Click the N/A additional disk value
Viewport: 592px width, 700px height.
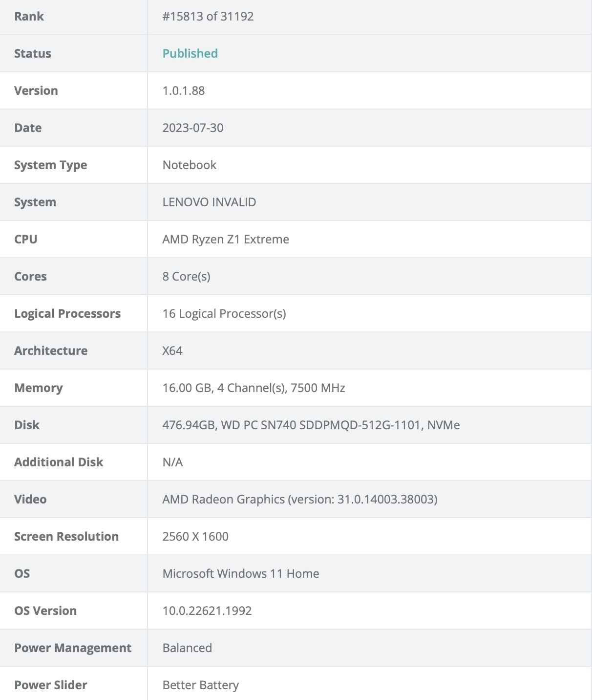click(172, 462)
